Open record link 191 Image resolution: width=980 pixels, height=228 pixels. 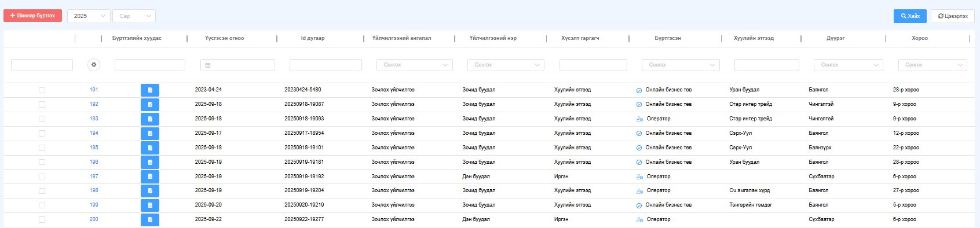point(94,90)
